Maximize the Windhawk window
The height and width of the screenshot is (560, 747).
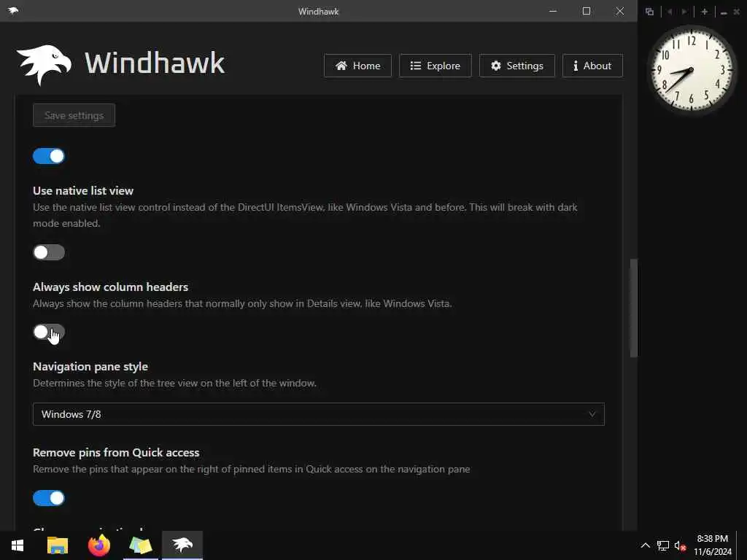[587, 11]
